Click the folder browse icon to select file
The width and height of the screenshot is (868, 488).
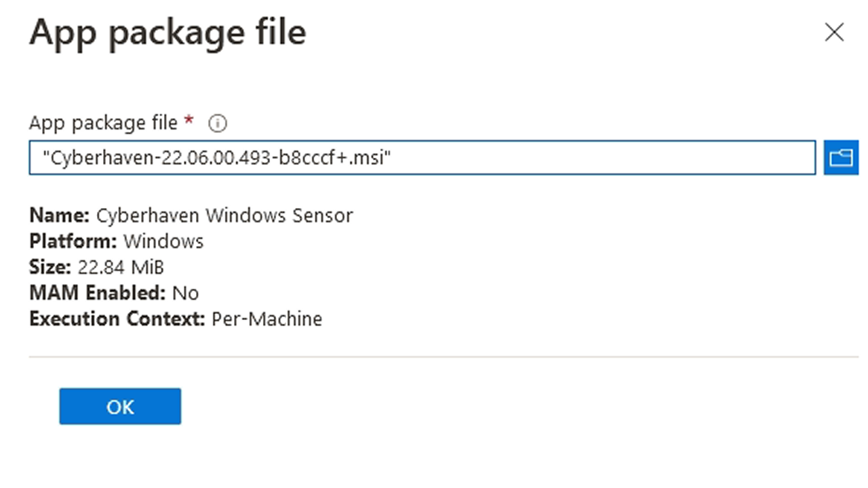(x=841, y=158)
